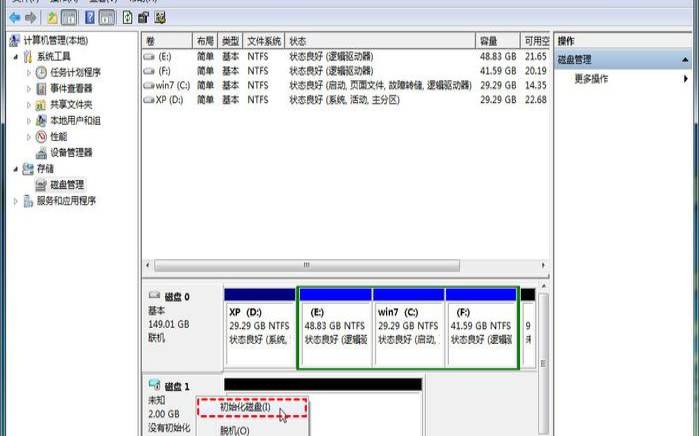
Task: Collapse the 系统工具 tree node
Action: (16, 57)
